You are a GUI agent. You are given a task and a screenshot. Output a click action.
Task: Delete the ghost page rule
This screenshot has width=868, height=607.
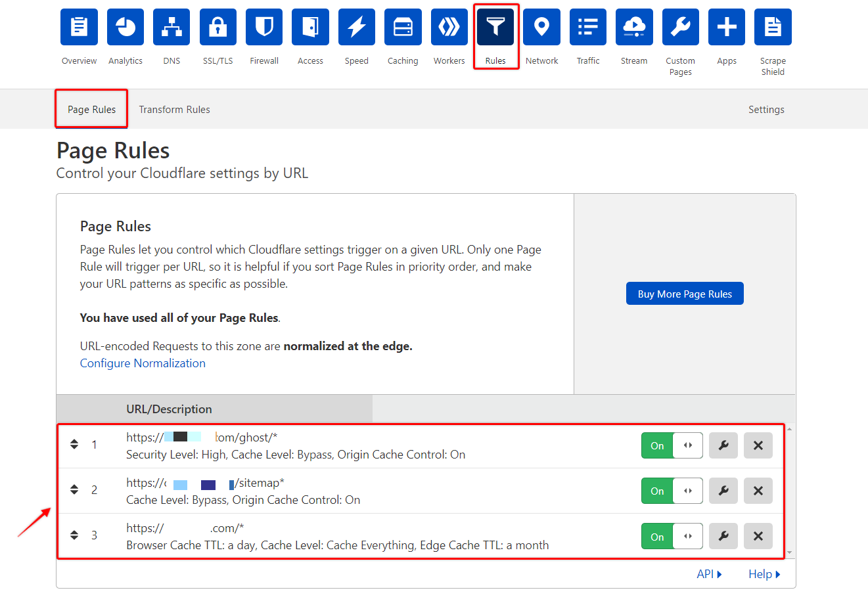(x=758, y=445)
